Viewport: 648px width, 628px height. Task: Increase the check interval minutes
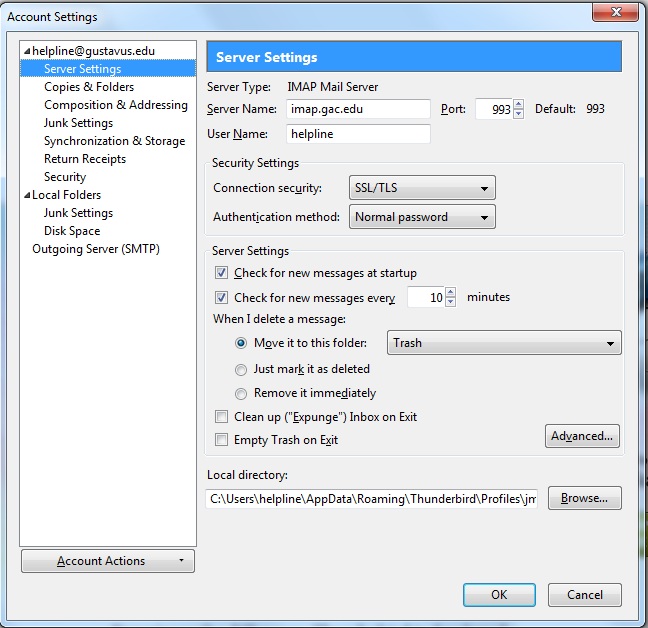point(451,292)
